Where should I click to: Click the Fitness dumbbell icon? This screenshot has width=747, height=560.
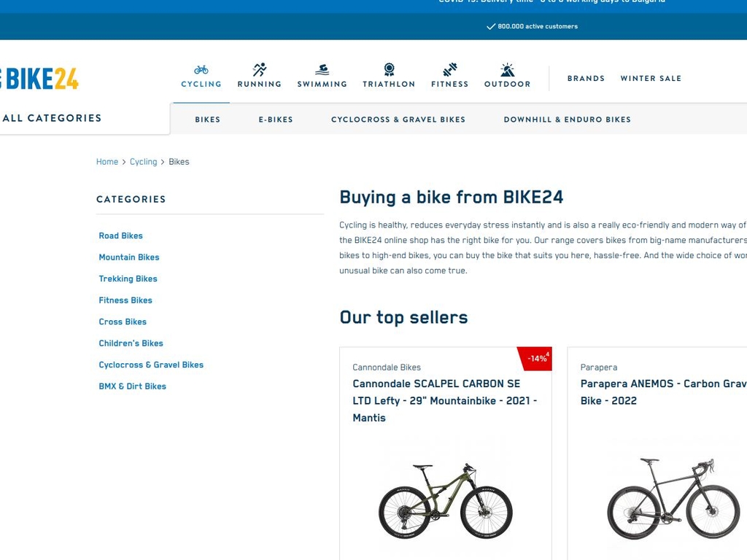coord(449,70)
